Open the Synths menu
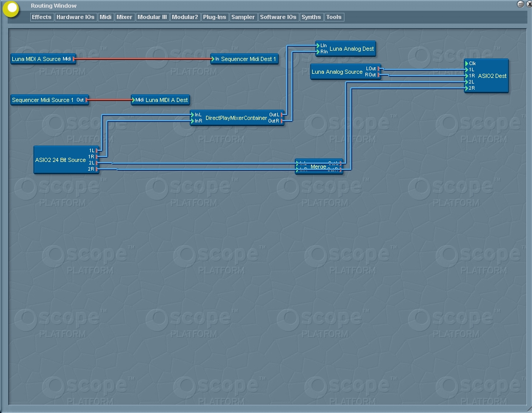This screenshot has height=413, width=532. (311, 17)
